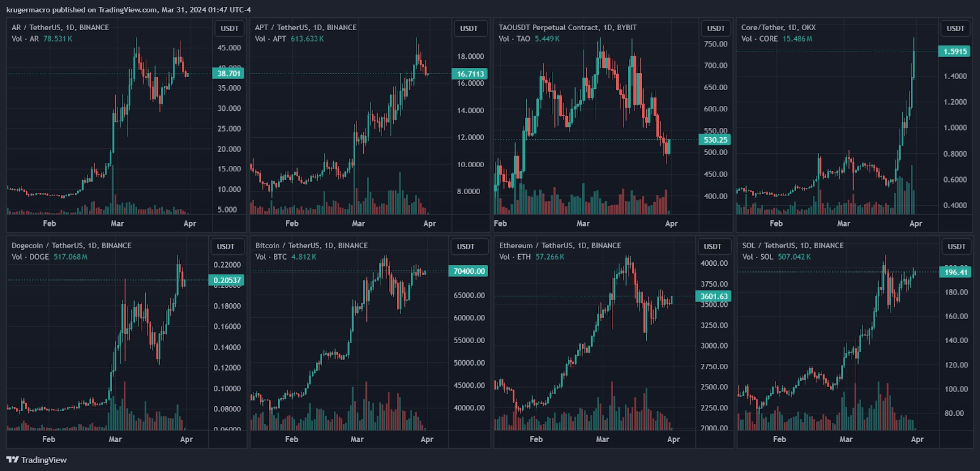Click the TradingView logo icon
The height and width of the screenshot is (471, 980).
12,459
